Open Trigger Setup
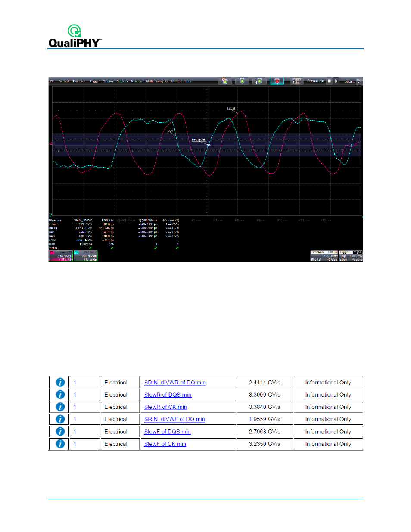 point(296,81)
